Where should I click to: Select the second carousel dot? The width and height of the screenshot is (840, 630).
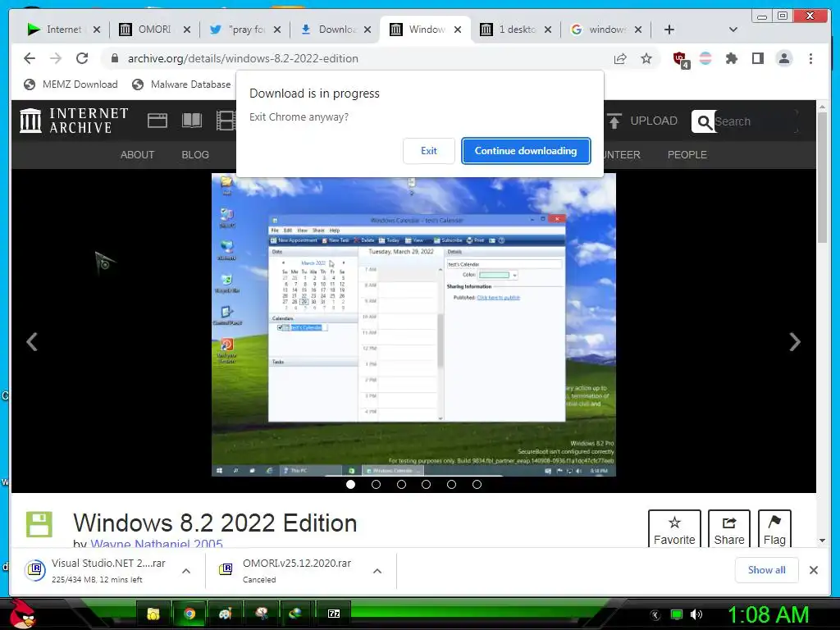tap(376, 484)
